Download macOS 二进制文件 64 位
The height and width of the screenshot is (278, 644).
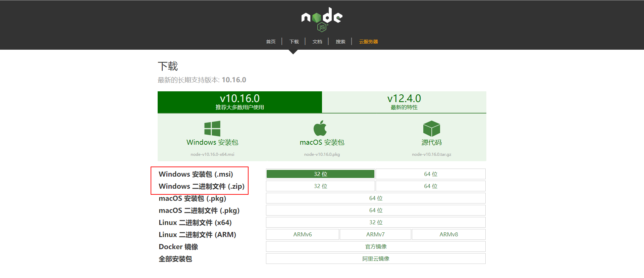(x=376, y=210)
